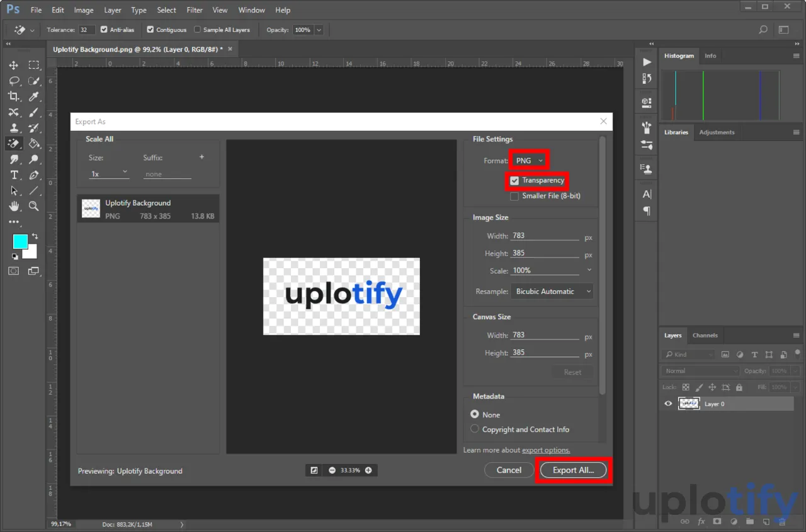Open the Layers panel menu
This screenshot has width=806, height=532.
point(796,336)
